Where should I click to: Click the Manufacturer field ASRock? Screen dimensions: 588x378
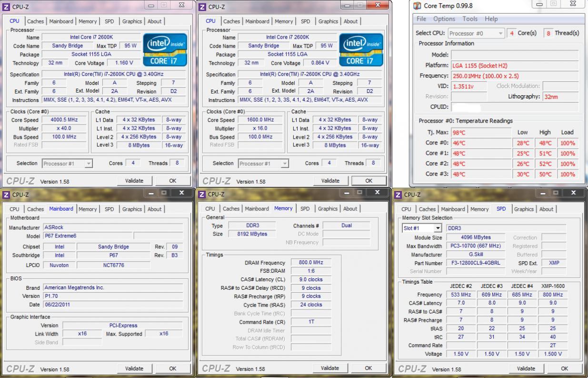point(113,228)
